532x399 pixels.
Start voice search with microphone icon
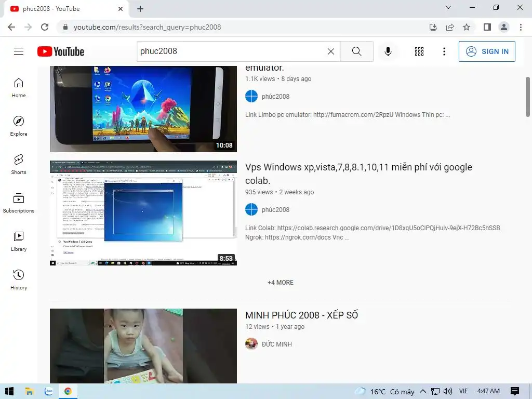(x=388, y=51)
